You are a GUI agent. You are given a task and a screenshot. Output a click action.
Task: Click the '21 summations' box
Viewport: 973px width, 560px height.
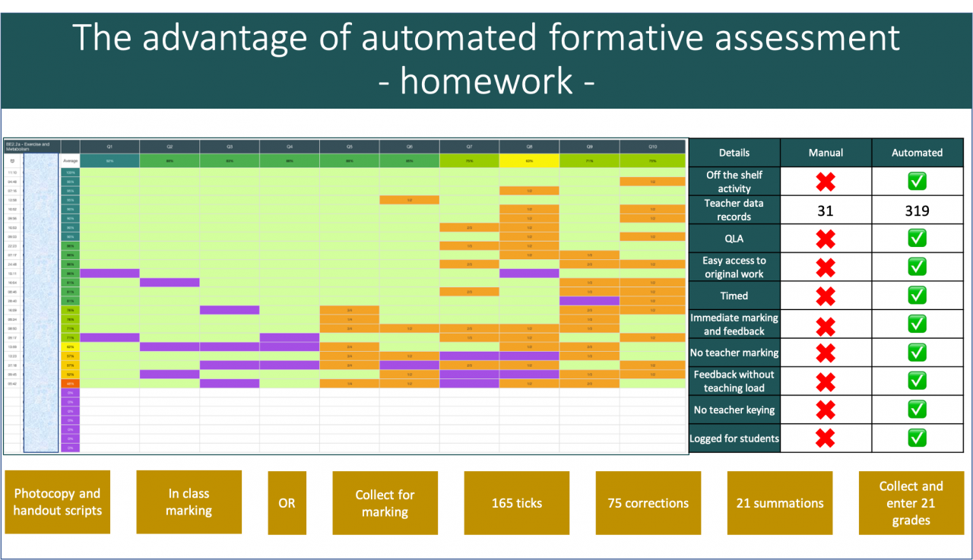[x=780, y=503]
